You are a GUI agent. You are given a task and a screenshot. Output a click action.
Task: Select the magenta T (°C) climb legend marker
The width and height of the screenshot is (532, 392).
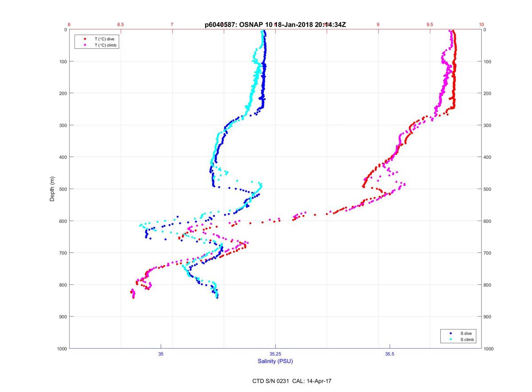pyautogui.click(x=85, y=45)
